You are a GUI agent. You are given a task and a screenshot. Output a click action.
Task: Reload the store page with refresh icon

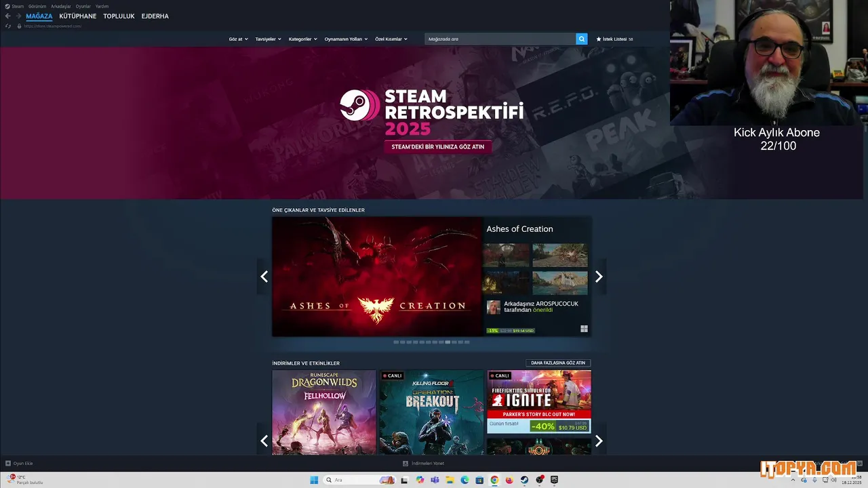[x=8, y=26]
